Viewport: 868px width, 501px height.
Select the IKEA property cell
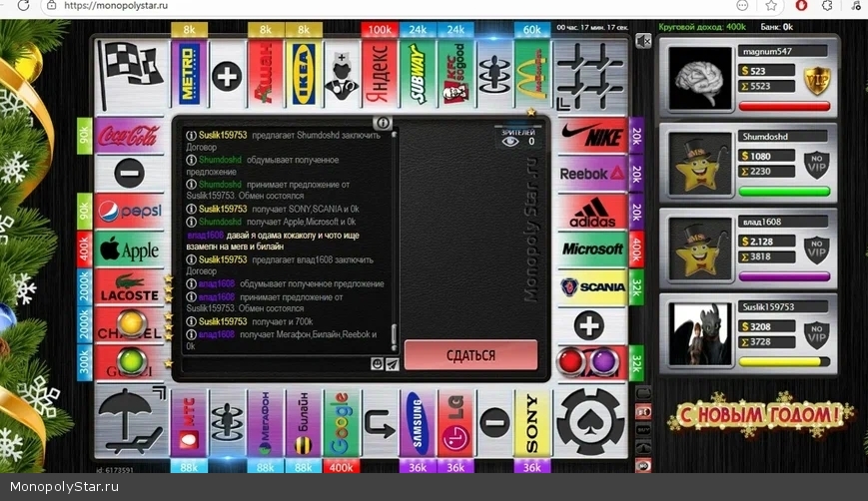click(x=304, y=75)
